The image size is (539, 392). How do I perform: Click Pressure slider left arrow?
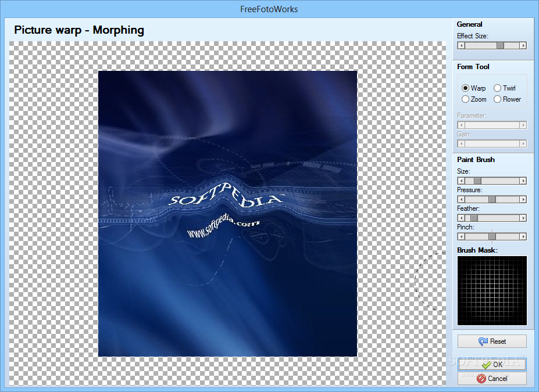[461, 199]
